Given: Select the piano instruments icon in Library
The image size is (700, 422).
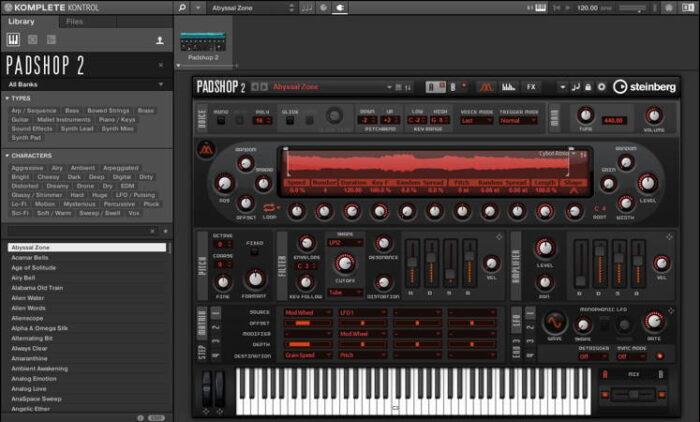Looking at the screenshot, I should [14, 40].
